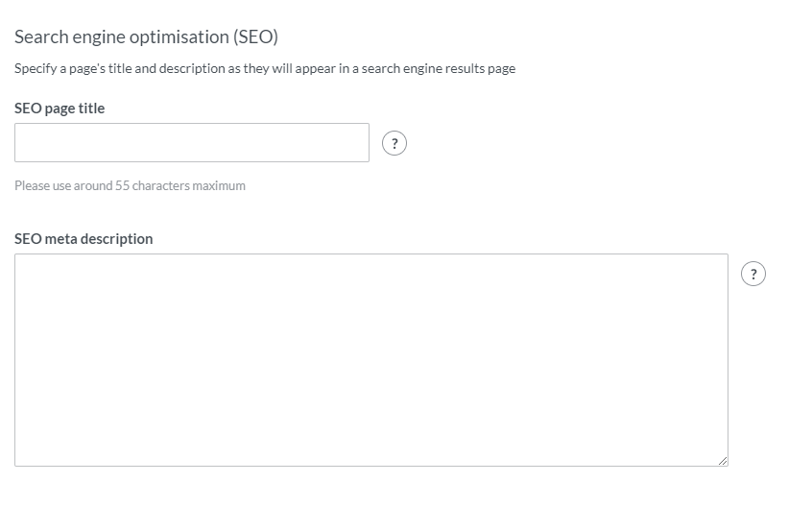Open help for SEO meta description
The width and height of the screenshot is (812, 507).
tap(753, 274)
